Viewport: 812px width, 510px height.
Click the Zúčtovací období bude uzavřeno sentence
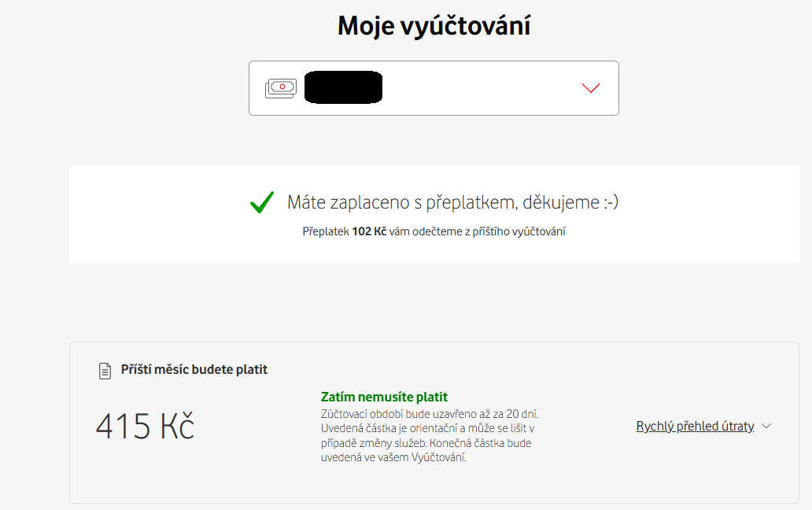click(x=430, y=414)
